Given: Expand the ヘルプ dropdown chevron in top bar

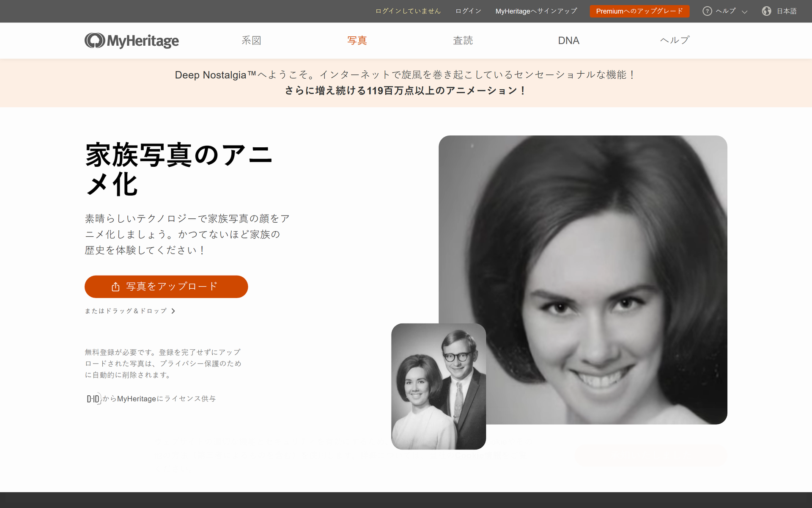Looking at the screenshot, I should point(745,12).
